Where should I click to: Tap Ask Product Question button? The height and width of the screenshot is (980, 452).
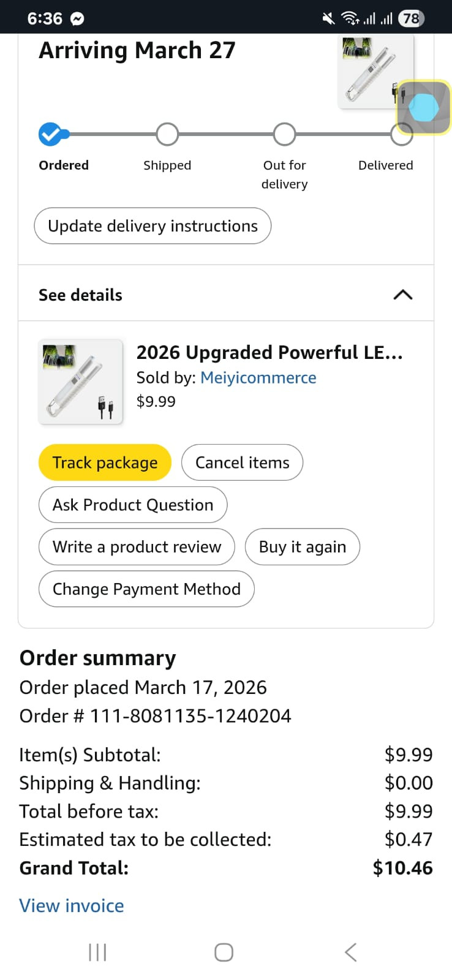133,505
